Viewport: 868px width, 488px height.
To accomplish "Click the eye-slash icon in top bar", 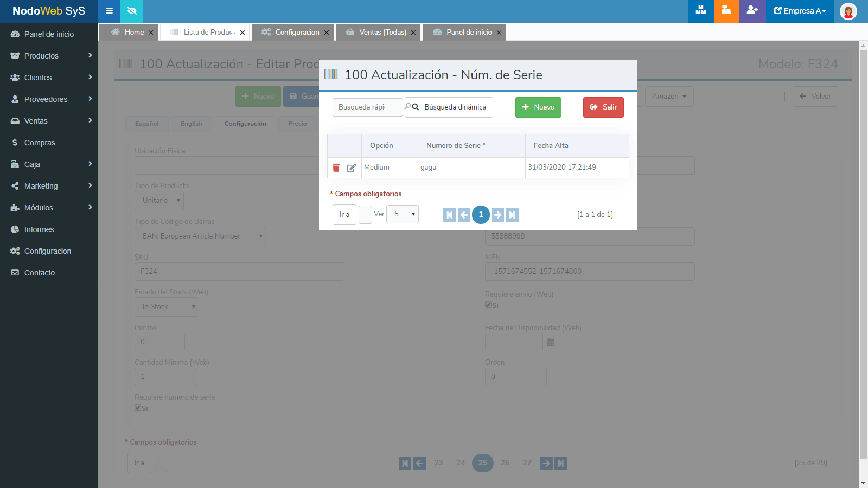I will click(132, 11).
